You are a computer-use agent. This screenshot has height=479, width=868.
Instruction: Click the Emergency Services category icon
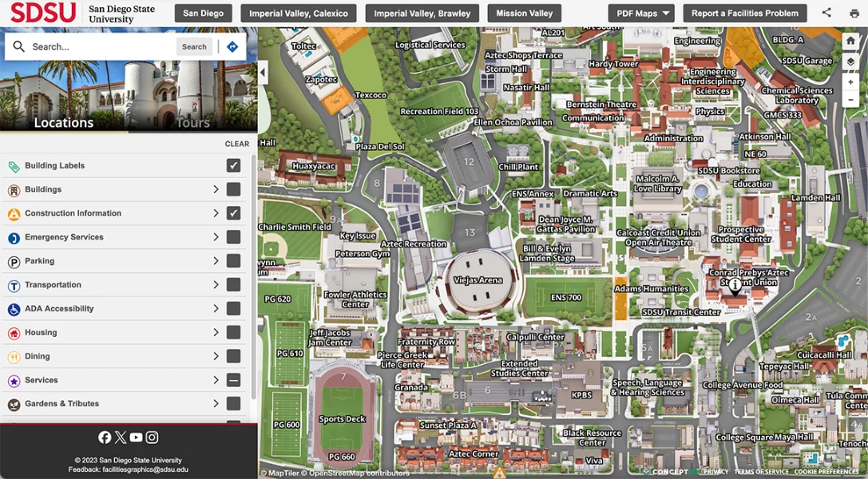coord(14,238)
